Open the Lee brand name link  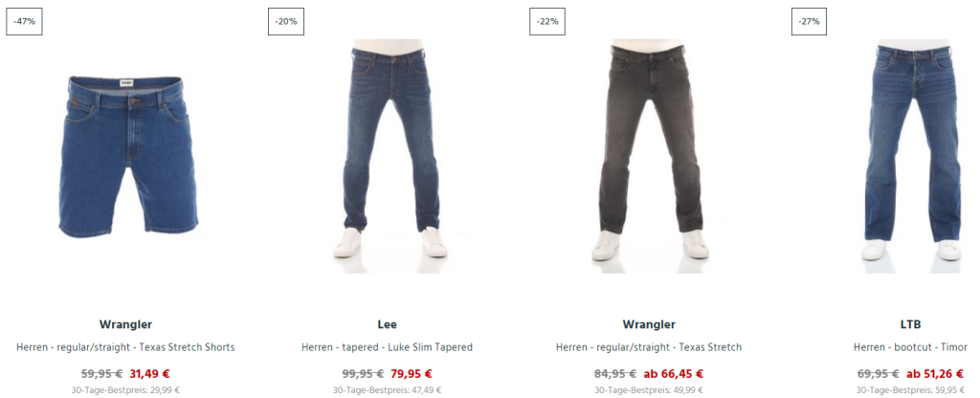tap(387, 324)
